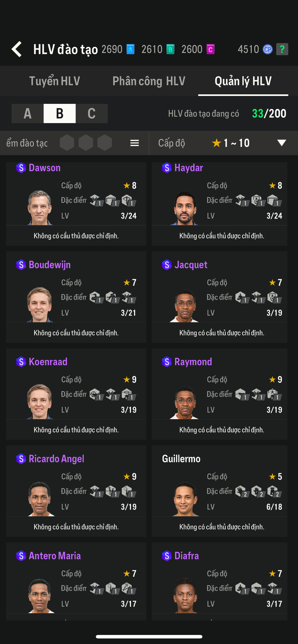This screenshot has height=644, width=298.
Task: Open coach Koenraad's name link
Action: [x=48, y=362]
